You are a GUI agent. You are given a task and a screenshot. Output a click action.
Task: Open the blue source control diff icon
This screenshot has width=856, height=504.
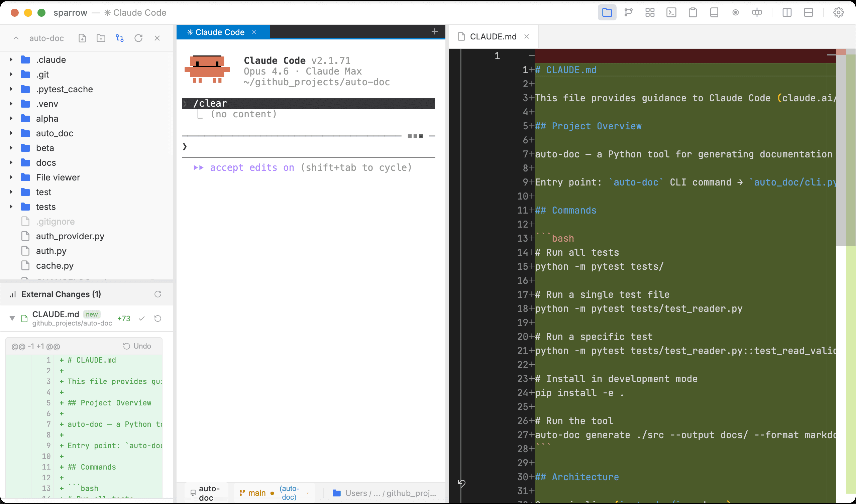[119, 38]
